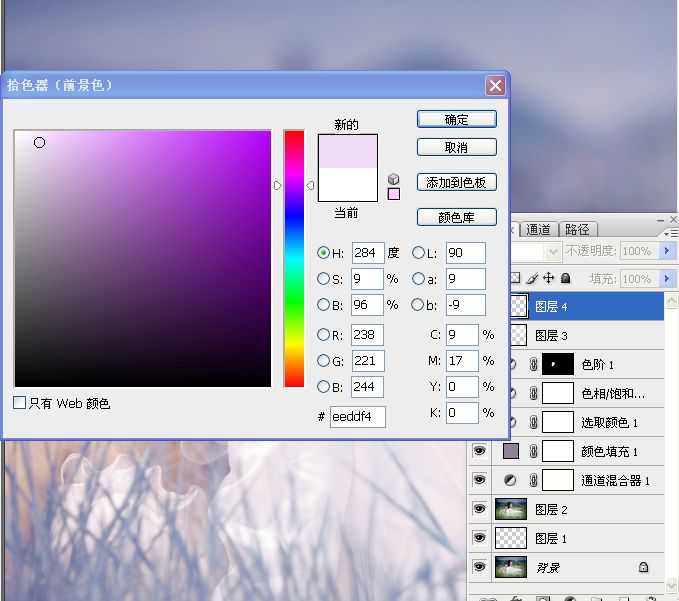Toggle visibility of 图层 1
Viewport: 679px width, 601px height.
click(x=479, y=538)
